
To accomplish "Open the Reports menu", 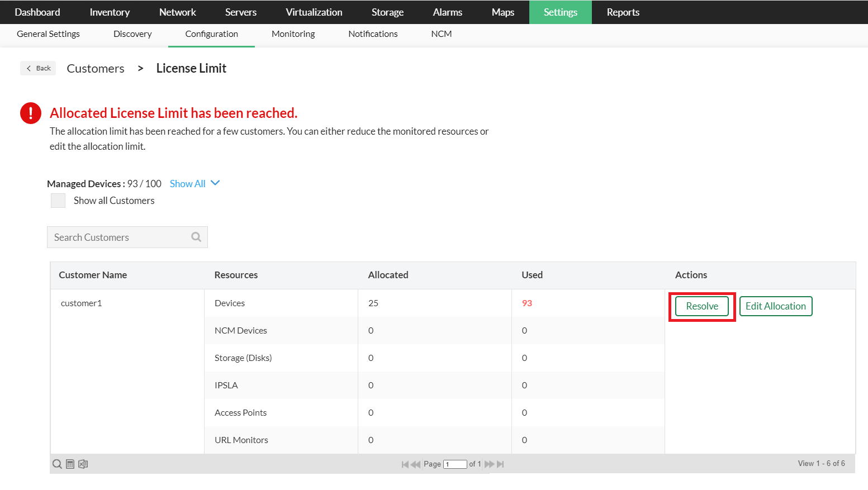I will (x=623, y=12).
